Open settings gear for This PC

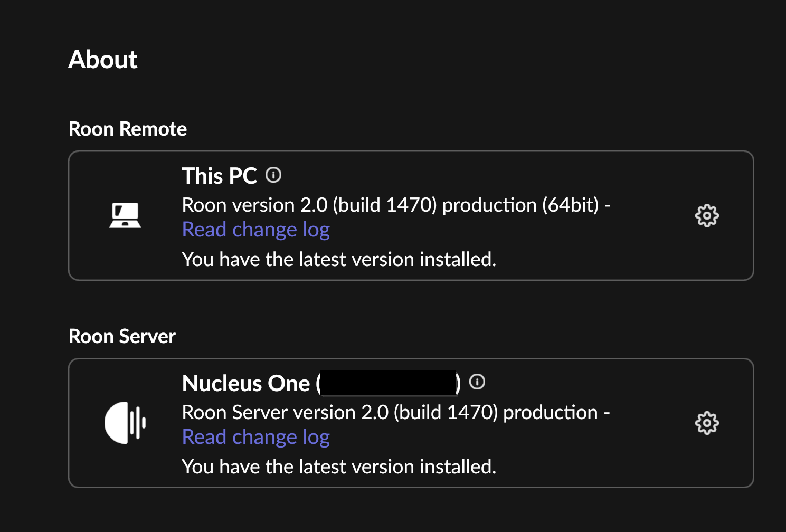[707, 215]
